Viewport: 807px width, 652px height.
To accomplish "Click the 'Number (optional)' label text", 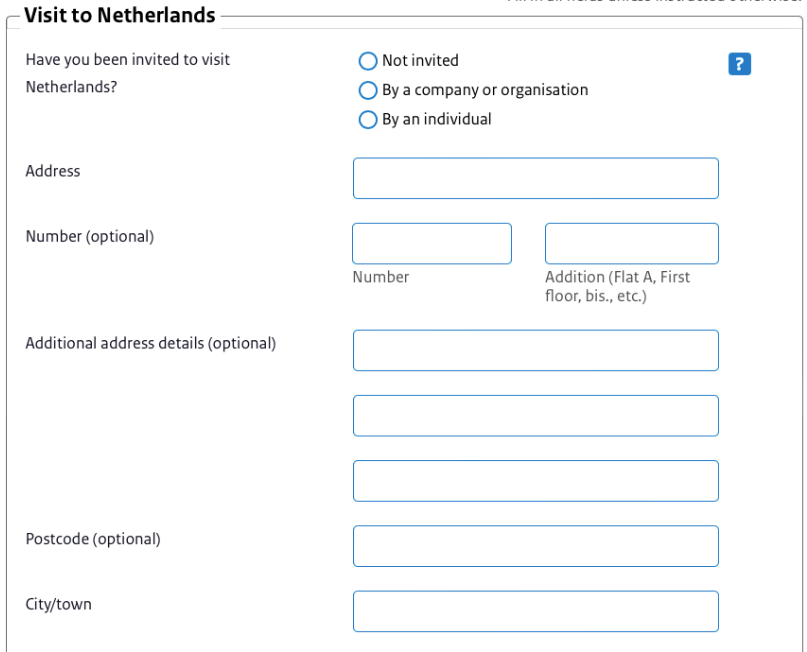I will tap(89, 236).
